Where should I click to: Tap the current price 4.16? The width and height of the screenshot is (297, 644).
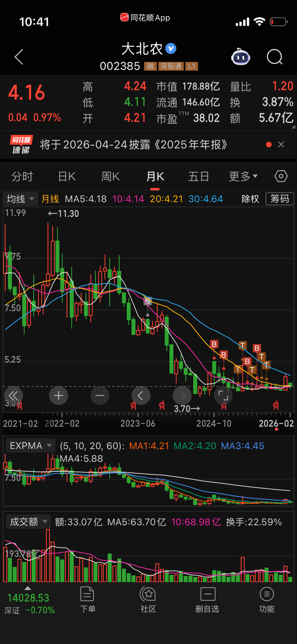click(x=27, y=93)
